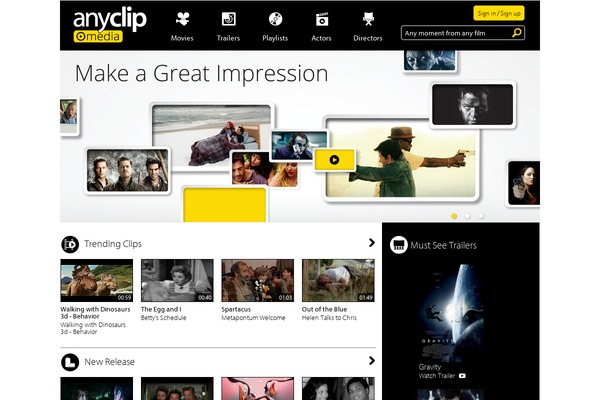Open the Gravity movie poster
Viewport: 600px width, 400px height.
pyautogui.click(x=452, y=312)
